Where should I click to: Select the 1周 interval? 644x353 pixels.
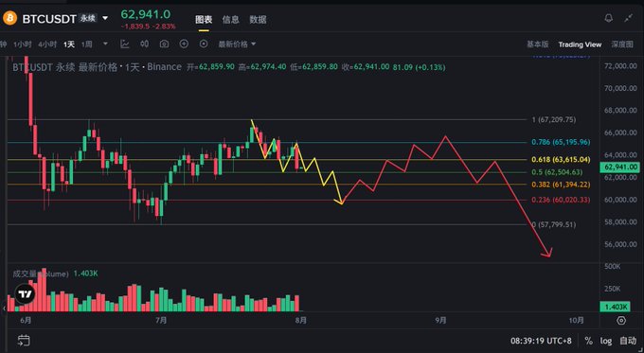[87, 44]
